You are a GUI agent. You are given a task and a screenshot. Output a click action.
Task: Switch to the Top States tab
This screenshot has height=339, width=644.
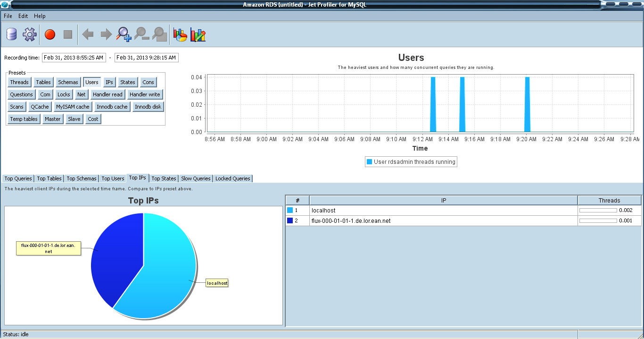point(164,178)
